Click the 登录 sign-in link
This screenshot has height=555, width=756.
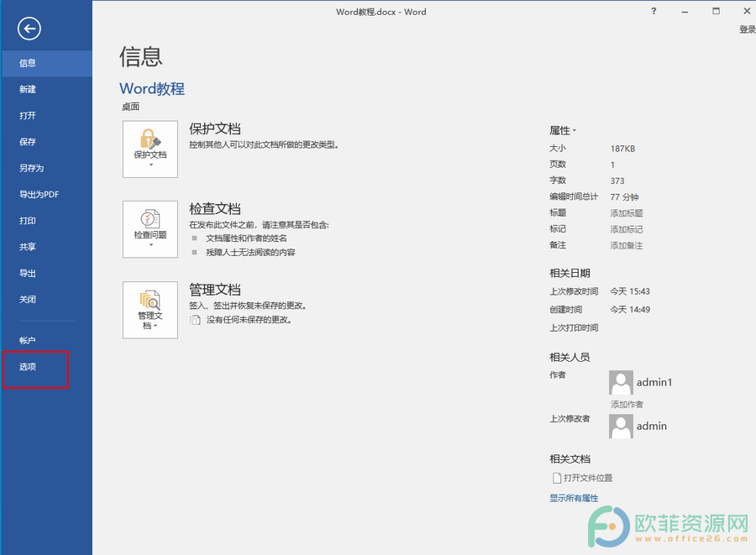coord(748,30)
